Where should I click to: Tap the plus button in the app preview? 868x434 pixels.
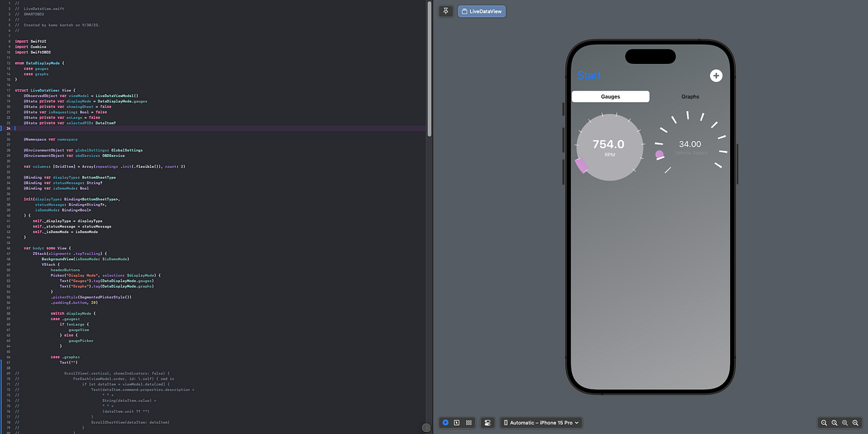coord(716,75)
